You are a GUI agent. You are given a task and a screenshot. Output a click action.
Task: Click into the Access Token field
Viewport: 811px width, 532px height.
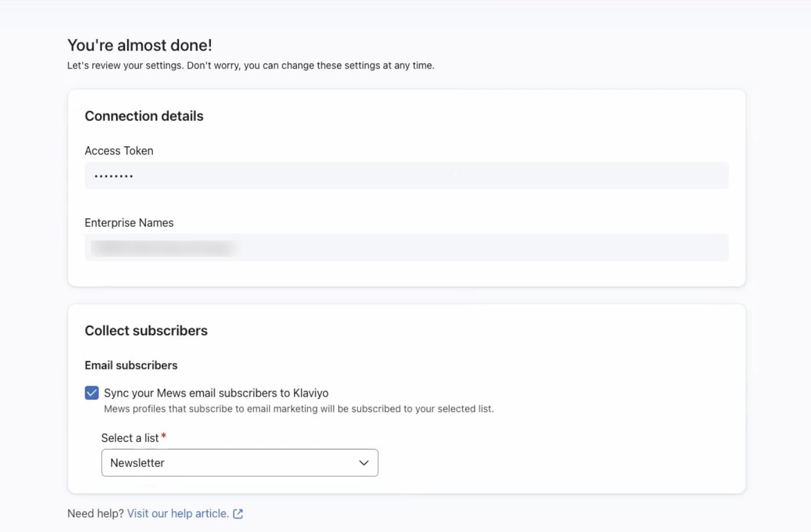point(407,175)
